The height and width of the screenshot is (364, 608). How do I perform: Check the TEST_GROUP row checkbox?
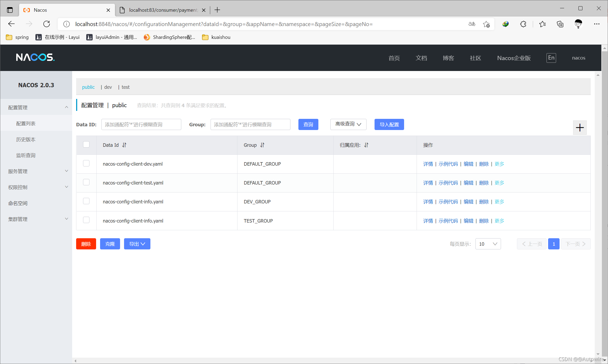pyautogui.click(x=86, y=220)
